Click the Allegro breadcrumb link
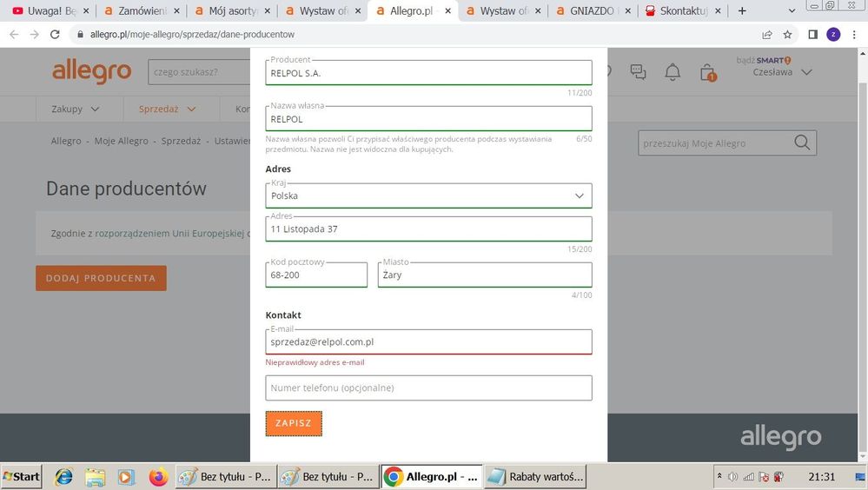 click(x=66, y=141)
